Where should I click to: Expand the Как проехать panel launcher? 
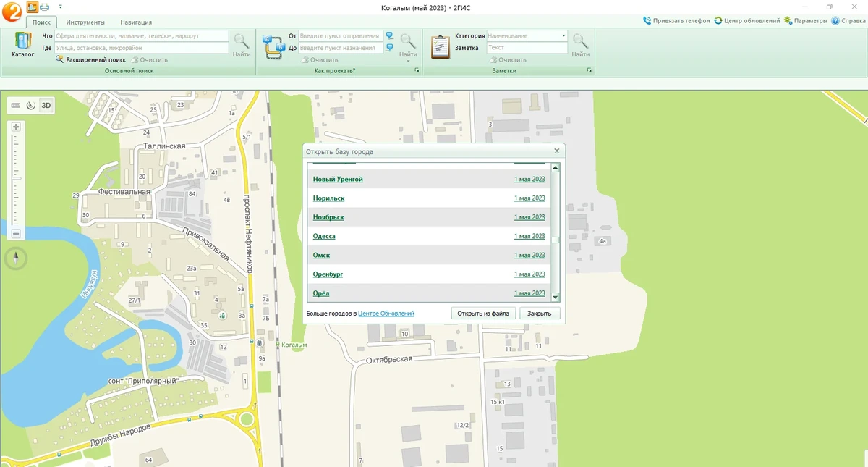click(417, 71)
